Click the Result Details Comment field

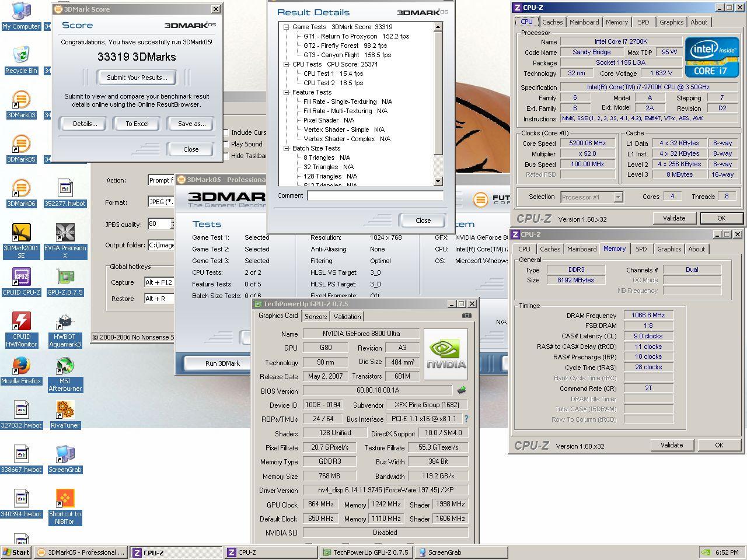click(375, 196)
